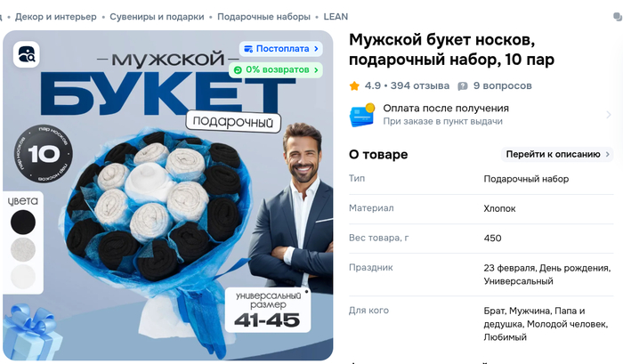Viewport: 623px width, 364px height.
Task: Click the chat icon at top right
Action: (x=618, y=17)
